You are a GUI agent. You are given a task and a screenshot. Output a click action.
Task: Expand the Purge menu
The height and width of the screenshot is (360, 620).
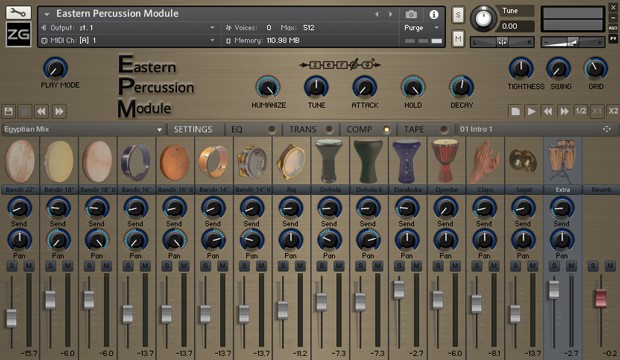click(422, 28)
